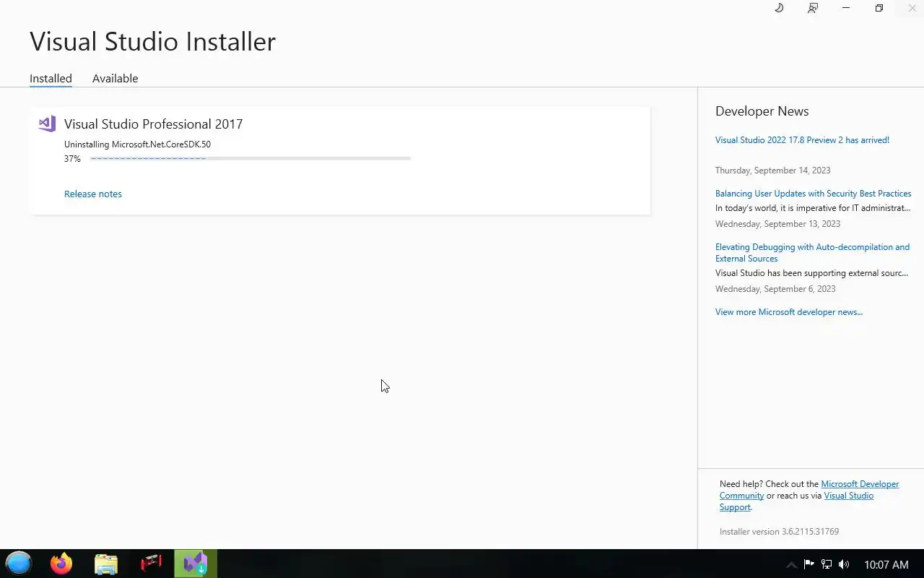Click the 10:07 AM taskbar clock
The width and height of the screenshot is (924, 578).
(x=886, y=564)
